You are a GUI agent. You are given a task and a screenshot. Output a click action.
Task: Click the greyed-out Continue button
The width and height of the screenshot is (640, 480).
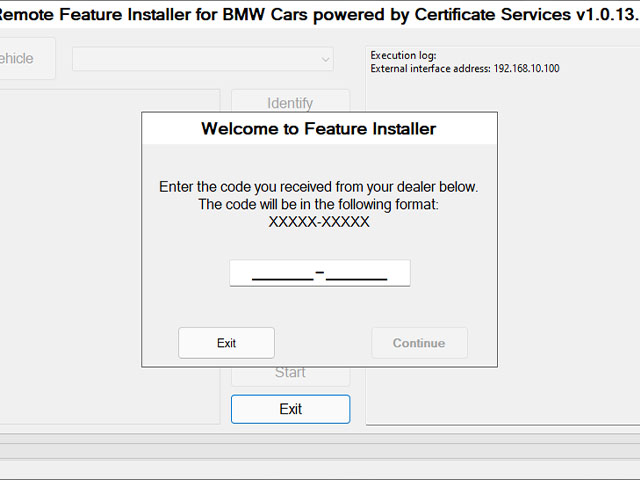[x=419, y=343]
